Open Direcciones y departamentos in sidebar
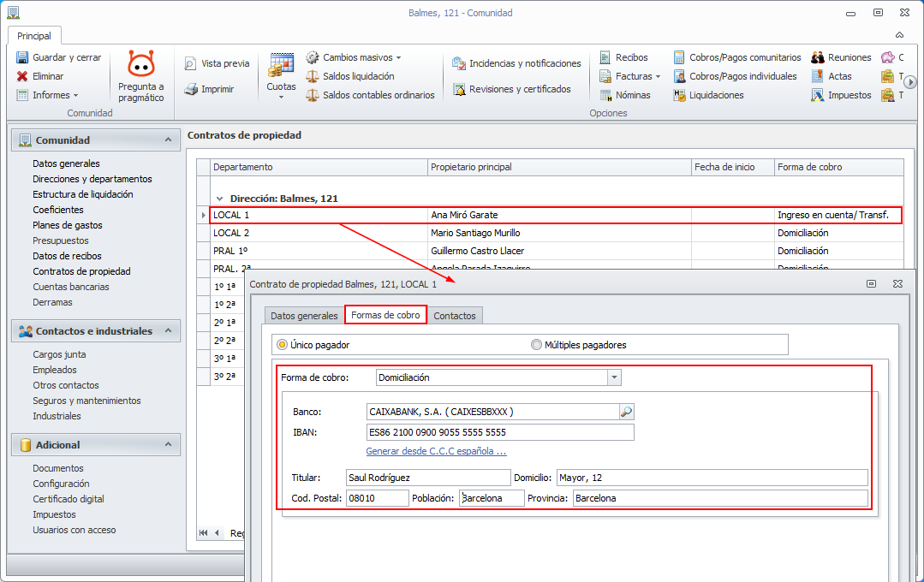This screenshot has width=924, height=582. [92, 179]
